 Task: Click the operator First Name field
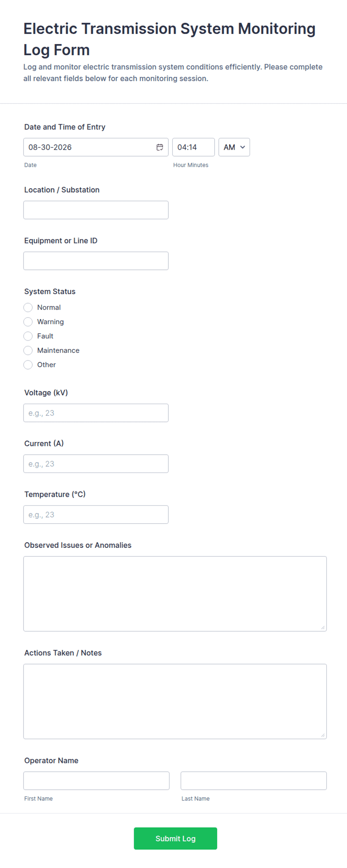pos(96,781)
